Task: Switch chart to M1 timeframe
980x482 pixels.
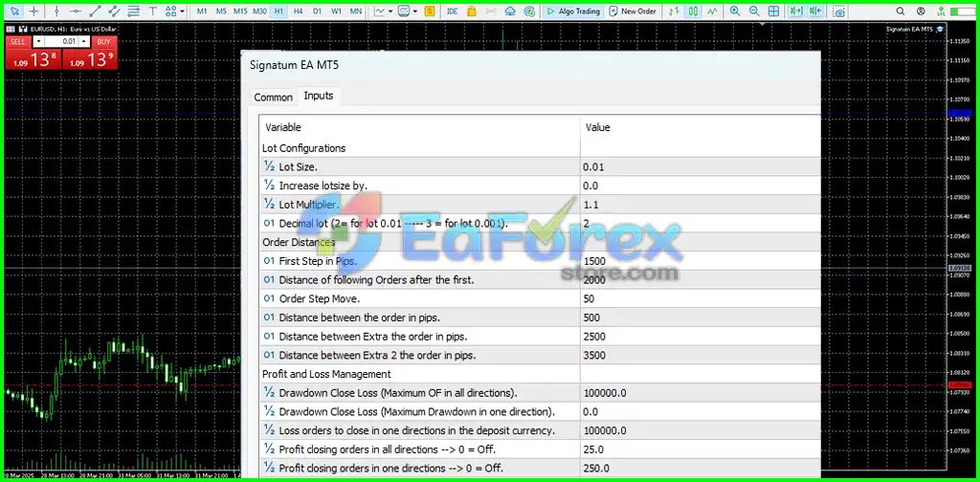Action: coord(202,11)
